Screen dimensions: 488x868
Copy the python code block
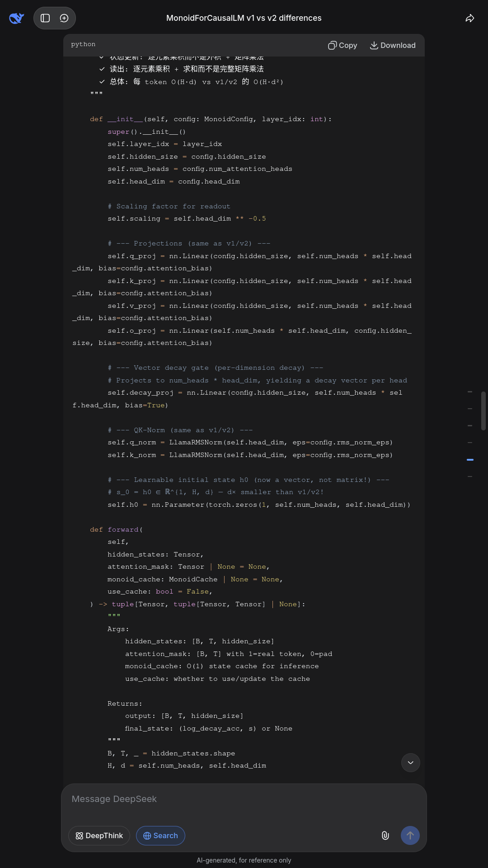(343, 45)
